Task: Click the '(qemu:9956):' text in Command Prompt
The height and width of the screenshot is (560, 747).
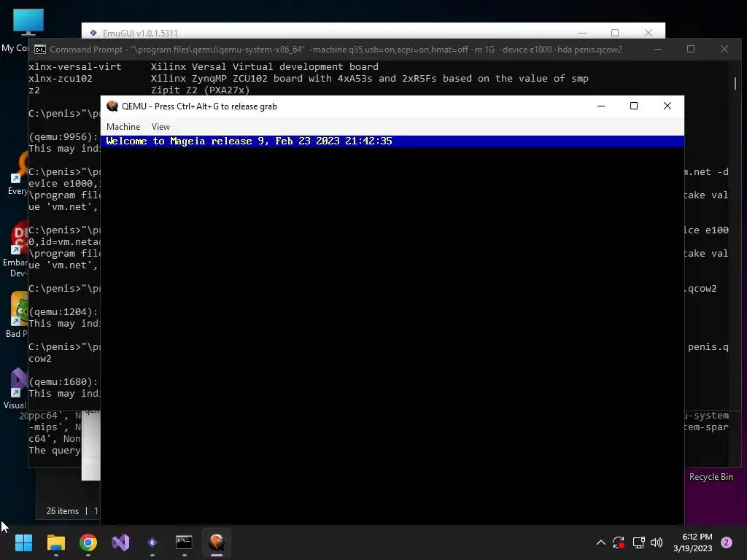Action: pyautogui.click(x=63, y=136)
